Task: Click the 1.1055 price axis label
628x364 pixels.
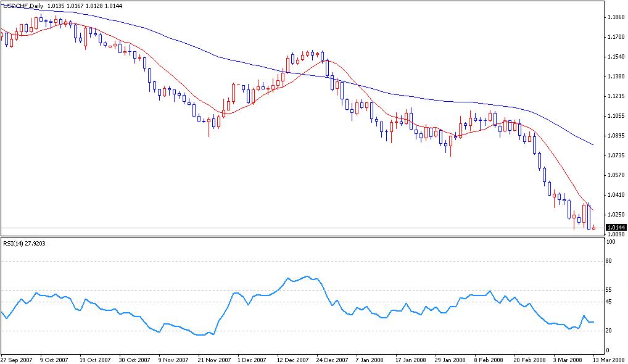Action: click(x=616, y=116)
